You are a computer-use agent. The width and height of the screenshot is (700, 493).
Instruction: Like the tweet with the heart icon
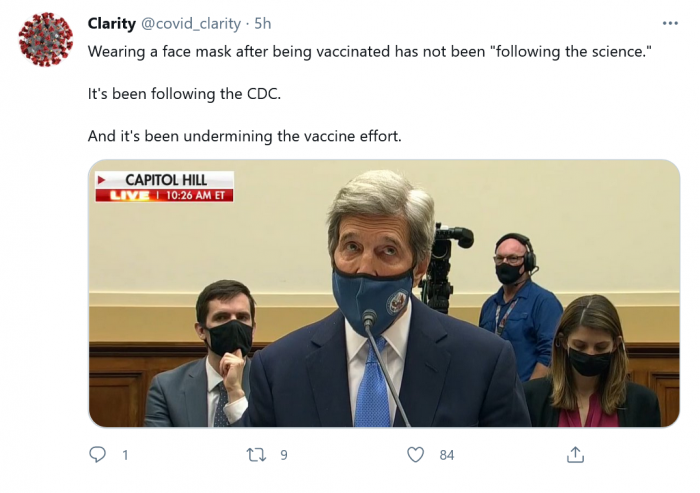(x=416, y=455)
